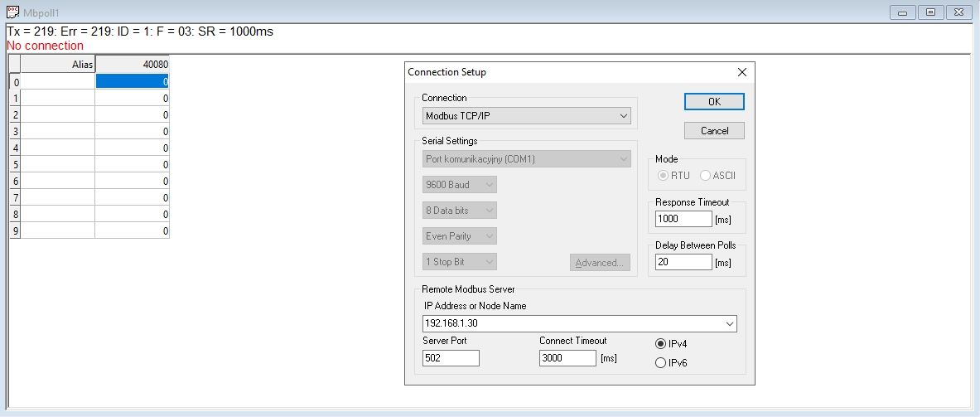Select row header 0 in the Mbpoll1 grid

click(x=15, y=81)
